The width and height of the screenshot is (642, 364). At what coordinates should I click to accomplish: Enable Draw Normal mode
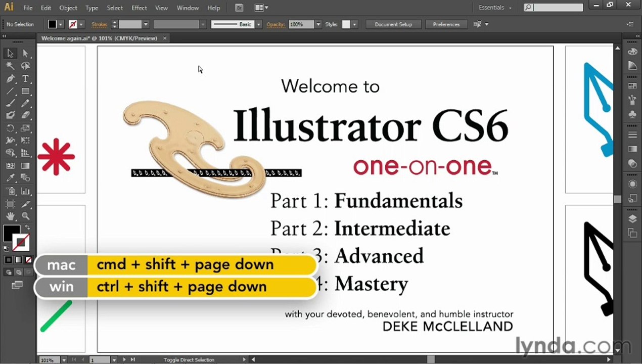click(9, 272)
